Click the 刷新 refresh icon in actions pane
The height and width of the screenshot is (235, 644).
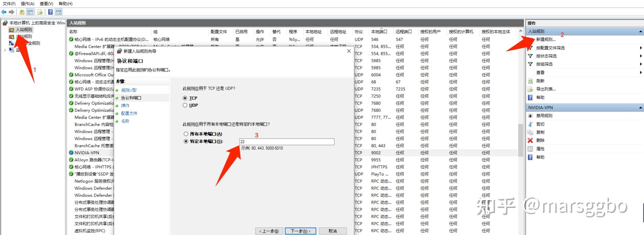[530, 81]
